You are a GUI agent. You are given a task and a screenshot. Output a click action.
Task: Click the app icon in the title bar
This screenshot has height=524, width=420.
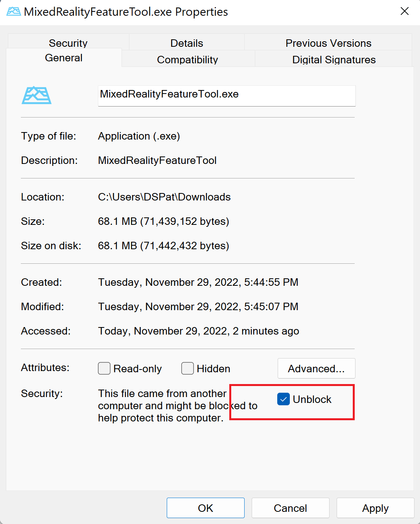pyautogui.click(x=13, y=11)
